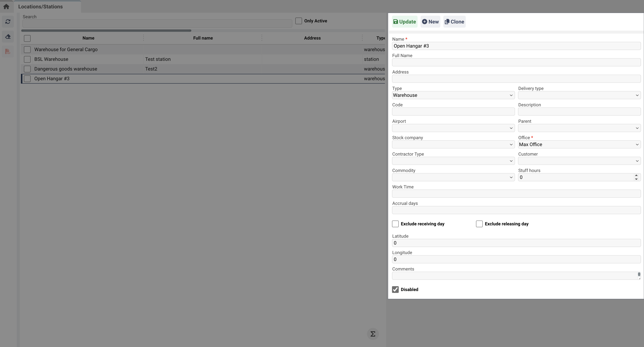Open the Type dropdown showing Warehouse
This screenshot has width=644, height=347.
(x=453, y=95)
